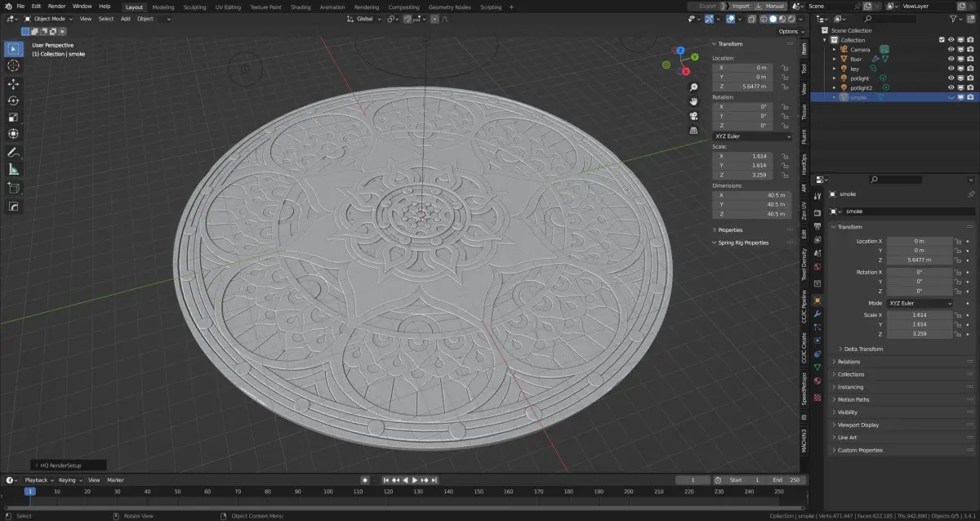980x521 pixels.
Task: Open the HQ RenderSetup panel
Action: pos(69,465)
